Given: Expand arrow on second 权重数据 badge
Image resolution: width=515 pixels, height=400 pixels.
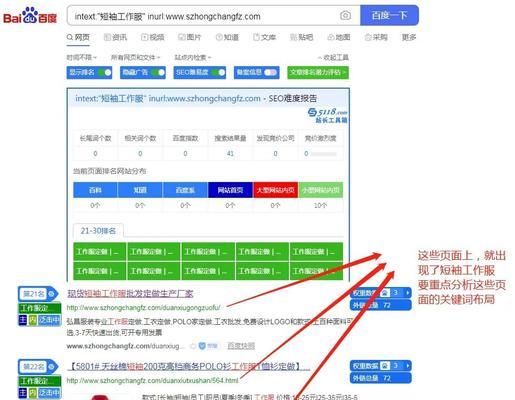Looking at the screenshot, I should click(407, 366).
